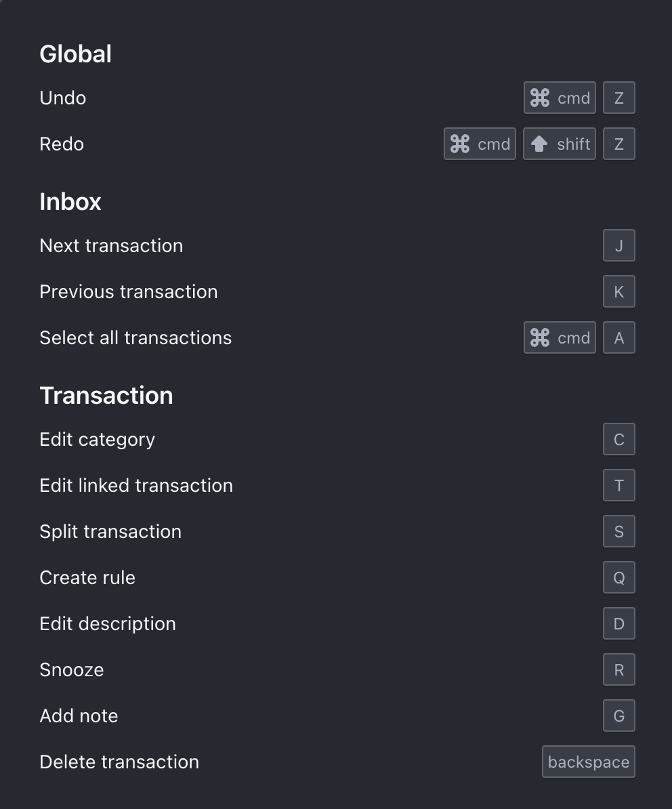
Task: Click the backspace badge for Delete transaction
Action: click(588, 762)
